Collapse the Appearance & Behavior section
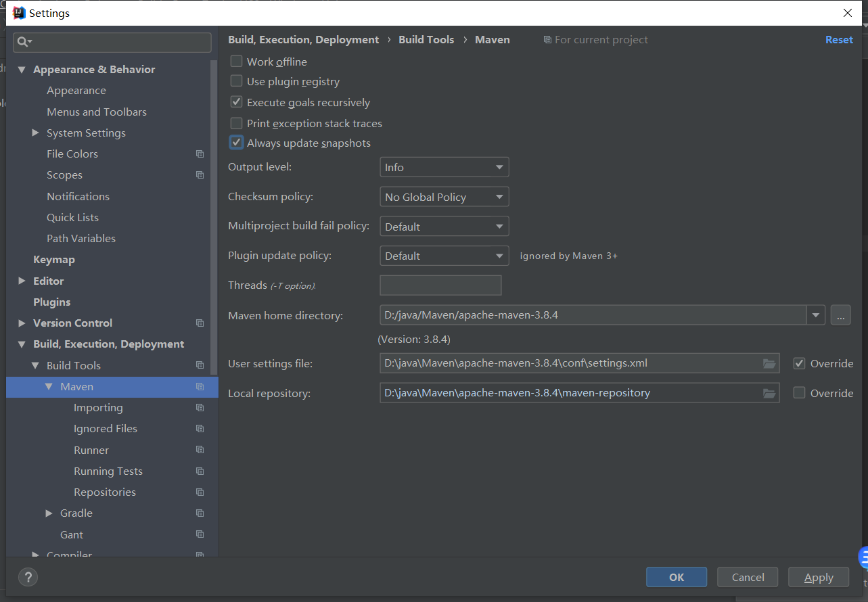 pyautogui.click(x=22, y=70)
